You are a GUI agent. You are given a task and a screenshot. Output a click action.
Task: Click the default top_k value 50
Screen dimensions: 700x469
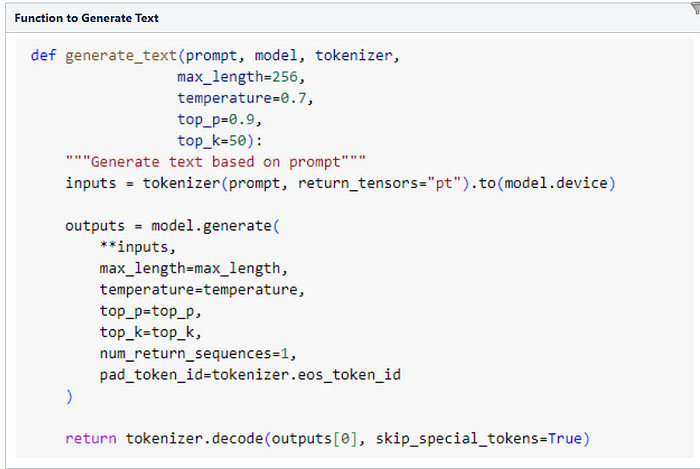click(238, 141)
